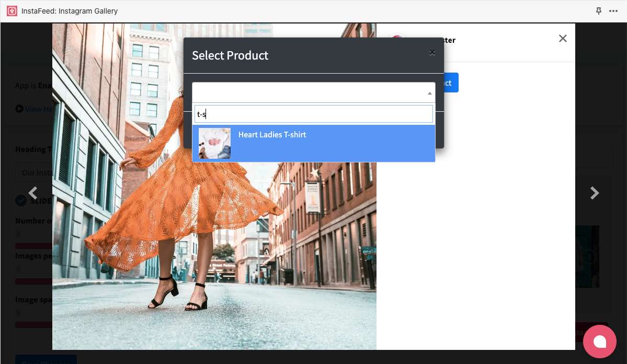Click the empty product select box

(x=309, y=92)
